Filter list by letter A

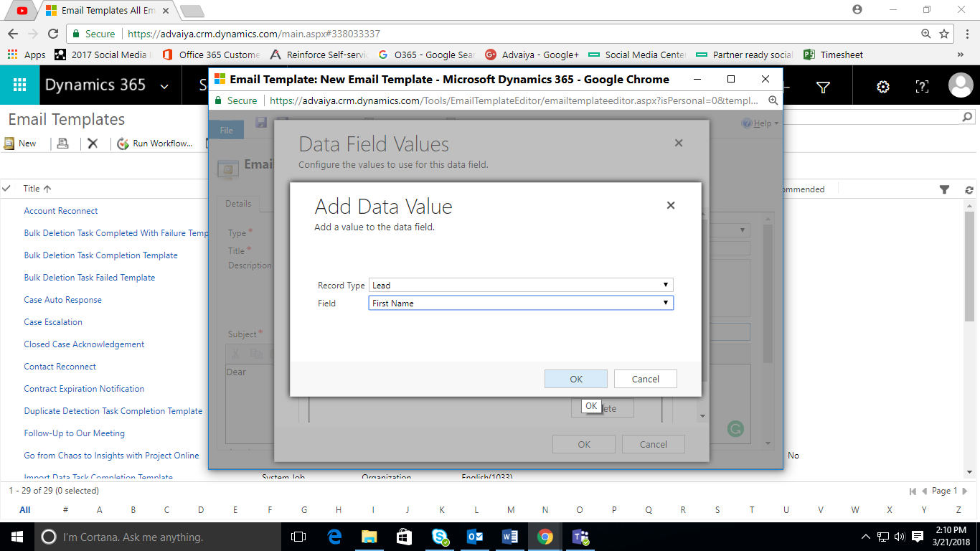pyautogui.click(x=100, y=510)
